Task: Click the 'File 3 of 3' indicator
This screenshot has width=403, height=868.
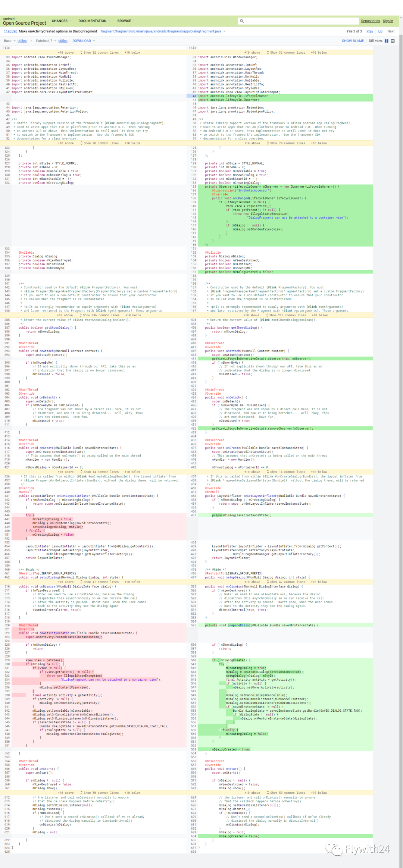Action: (x=354, y=31)
